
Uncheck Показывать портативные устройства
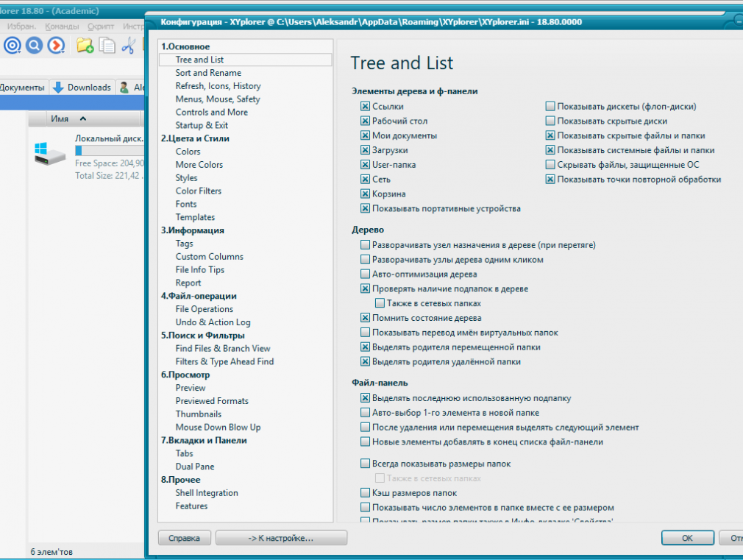(365, 208)
